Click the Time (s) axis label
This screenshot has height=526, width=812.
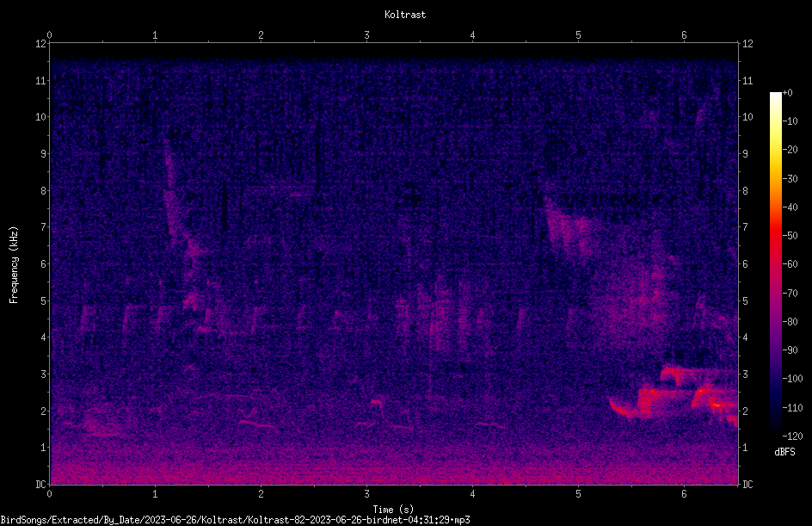[393, 510]
